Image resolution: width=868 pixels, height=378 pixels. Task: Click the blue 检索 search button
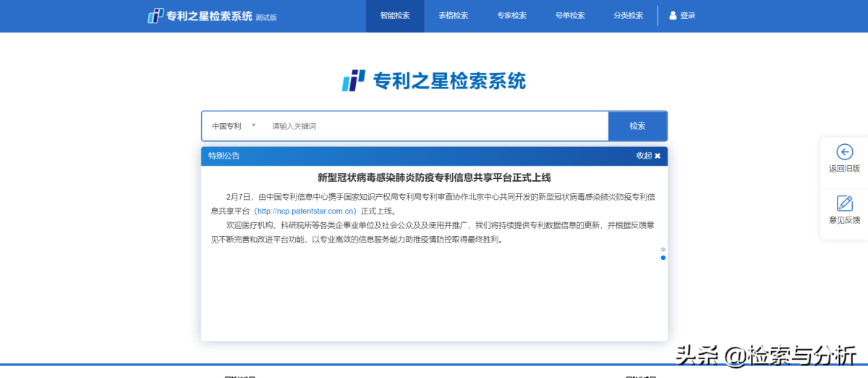[637, 126]
